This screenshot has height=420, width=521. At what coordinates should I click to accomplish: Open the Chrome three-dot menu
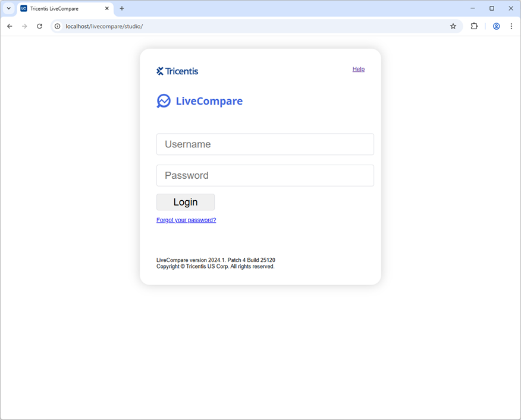pos(511,26)
